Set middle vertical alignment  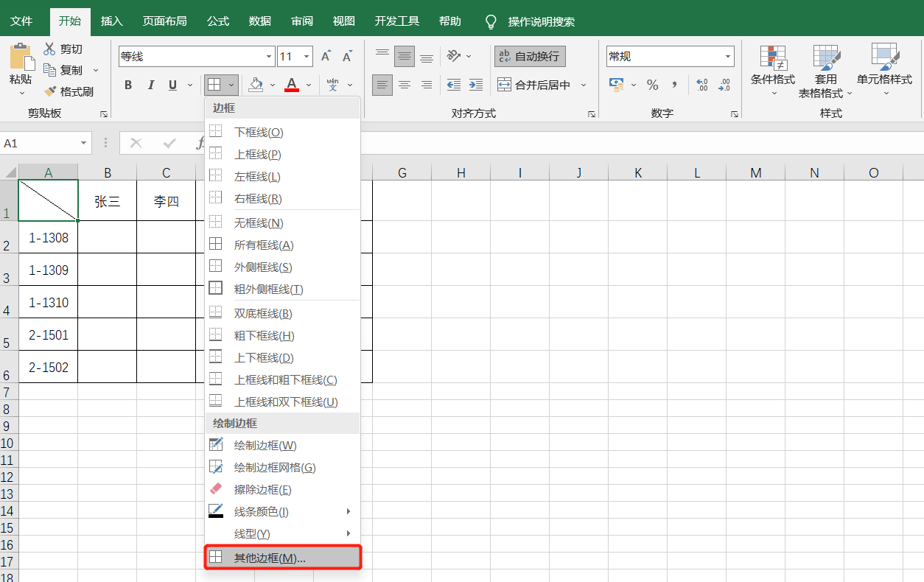click(404, 56)
